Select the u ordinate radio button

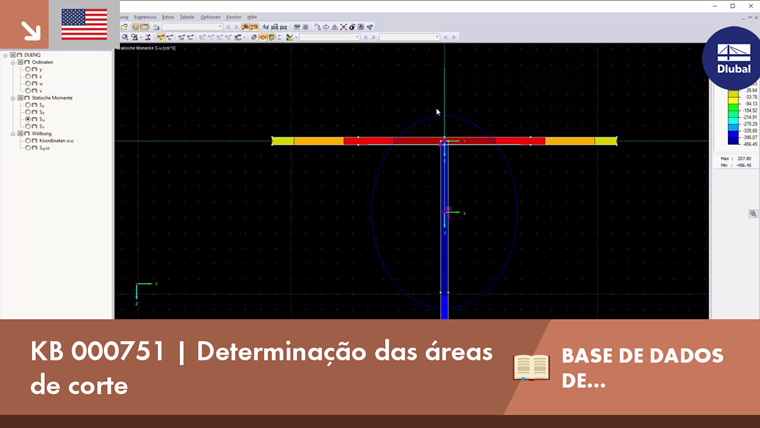28,83
